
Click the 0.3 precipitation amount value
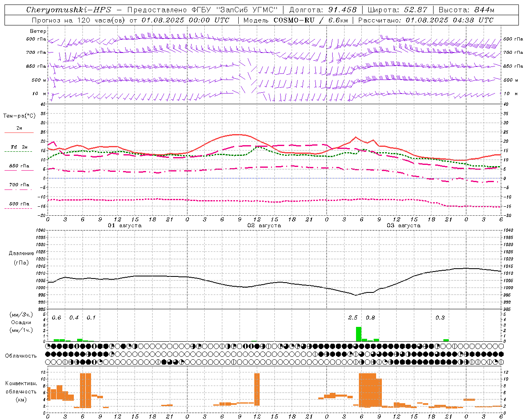coord(440,318)
